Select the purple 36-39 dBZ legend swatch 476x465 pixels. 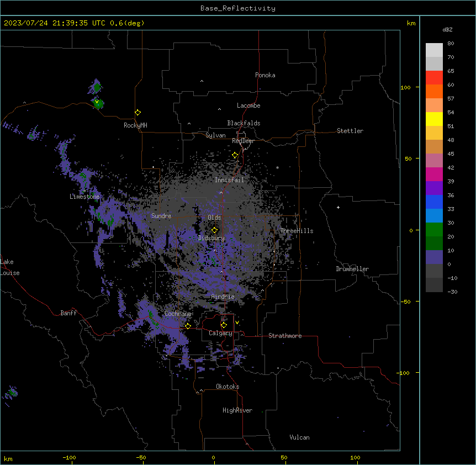[434, 188]
